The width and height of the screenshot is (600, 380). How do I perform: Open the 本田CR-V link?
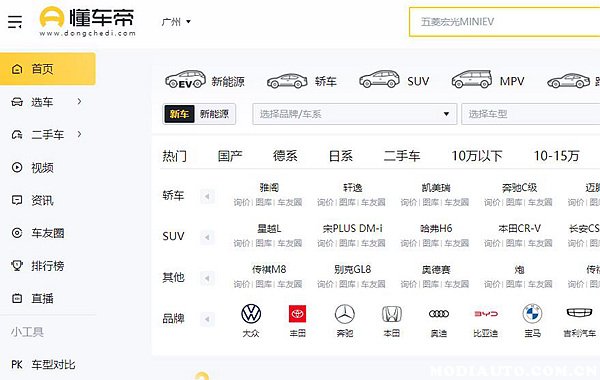[519, 228]
